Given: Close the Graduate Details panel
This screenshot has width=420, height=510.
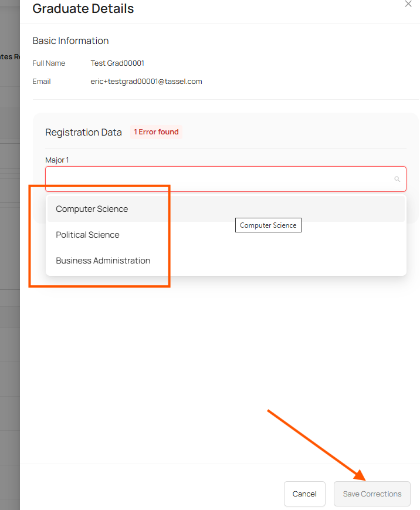Looking at the screenshot, I should coord(408,4).
